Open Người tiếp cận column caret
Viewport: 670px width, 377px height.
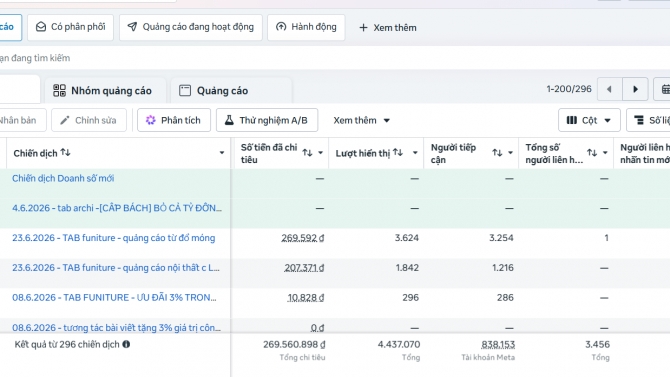[x=510, y=153]
